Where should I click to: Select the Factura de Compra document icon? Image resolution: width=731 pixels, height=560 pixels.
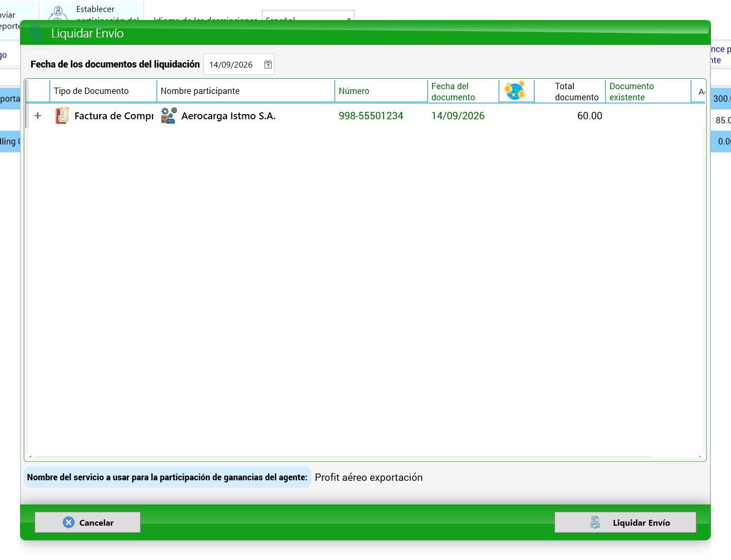(62, 116)
